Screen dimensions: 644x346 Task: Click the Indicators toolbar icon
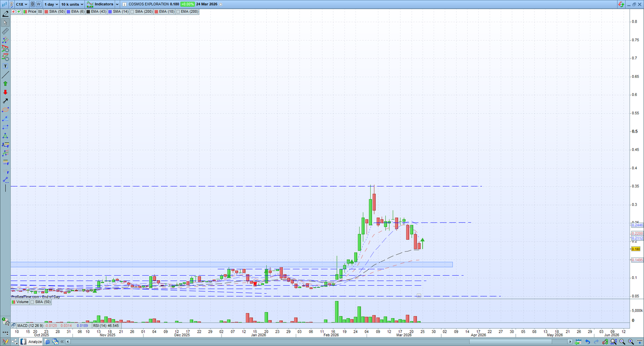coord(90,4)
